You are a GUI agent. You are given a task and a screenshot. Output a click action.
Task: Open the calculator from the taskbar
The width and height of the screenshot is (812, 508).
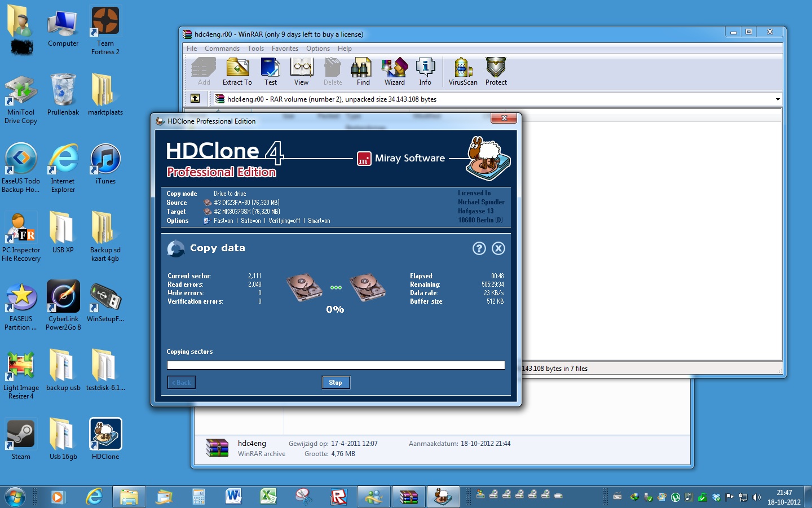click(x=198, y=497)
